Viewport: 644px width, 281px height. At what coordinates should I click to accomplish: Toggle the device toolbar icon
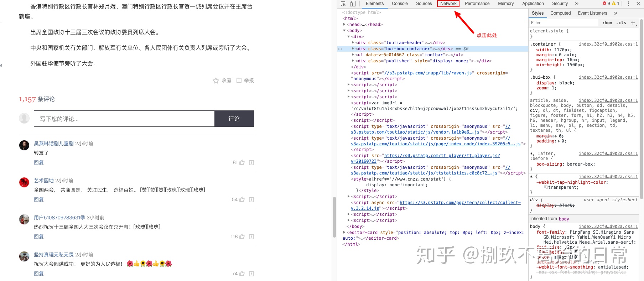[x=353, y=4]
